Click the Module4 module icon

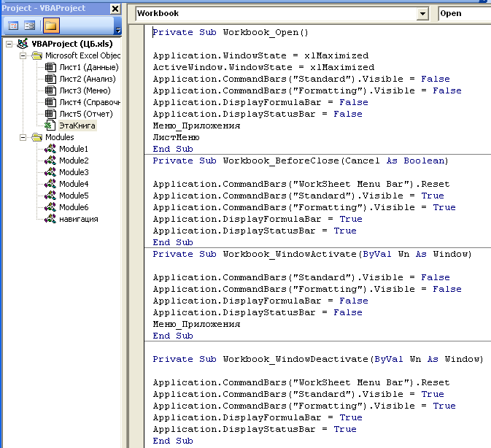coord(50,184)
